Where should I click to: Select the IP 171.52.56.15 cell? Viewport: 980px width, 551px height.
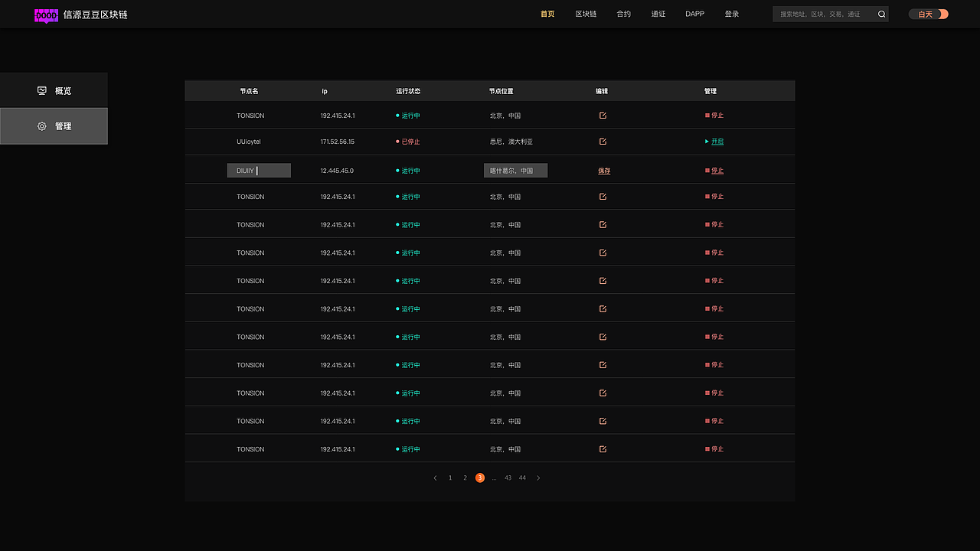pyautogui.click(x=338, y=142)
